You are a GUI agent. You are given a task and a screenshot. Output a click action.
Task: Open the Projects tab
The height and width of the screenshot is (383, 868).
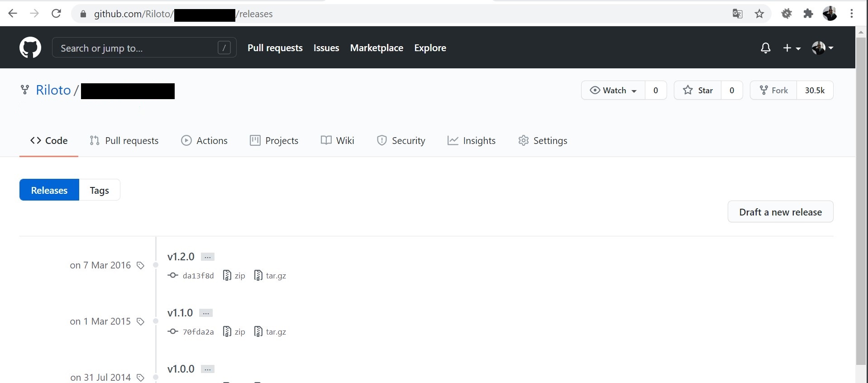pos(274,141)
